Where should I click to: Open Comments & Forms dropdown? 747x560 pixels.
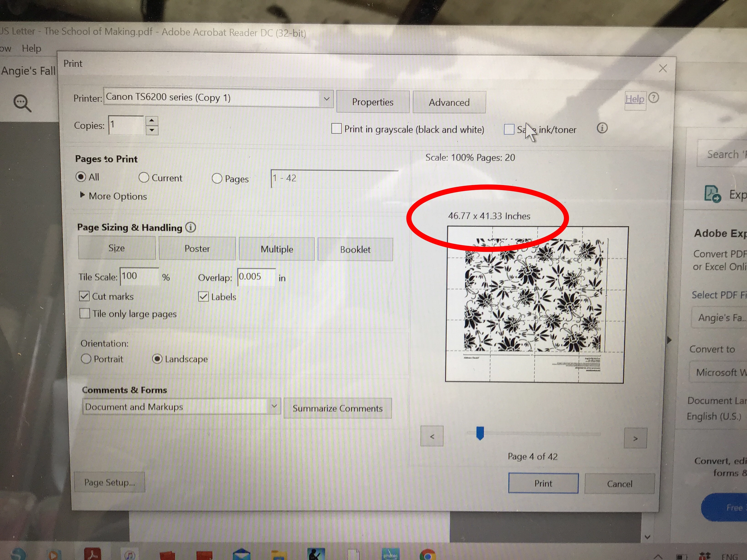coord(274,406)
